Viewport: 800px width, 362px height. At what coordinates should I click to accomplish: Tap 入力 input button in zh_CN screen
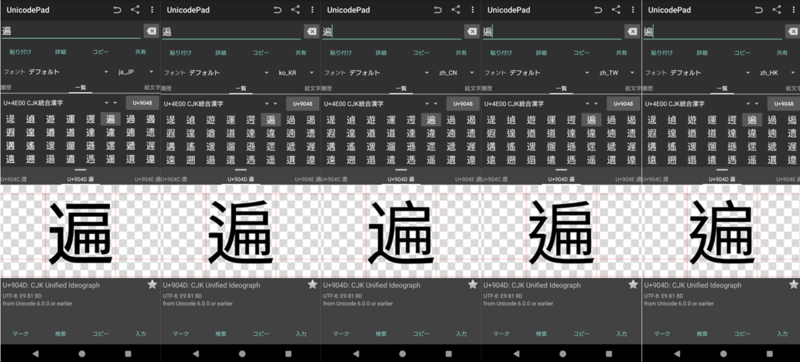coord(461,334)
